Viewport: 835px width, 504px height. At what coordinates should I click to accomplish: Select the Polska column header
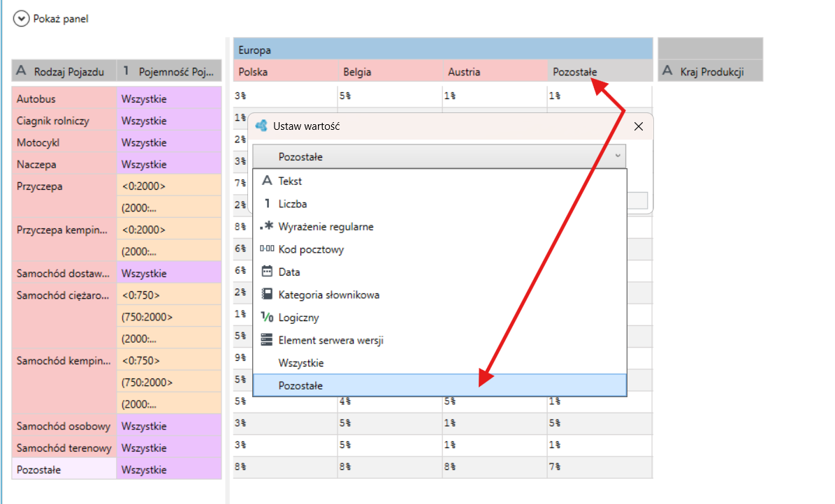(285, 71)
